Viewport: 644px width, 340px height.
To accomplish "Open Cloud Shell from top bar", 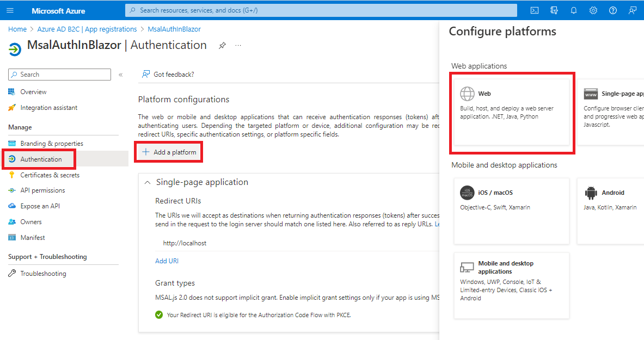I will click(x=535, y=10).
